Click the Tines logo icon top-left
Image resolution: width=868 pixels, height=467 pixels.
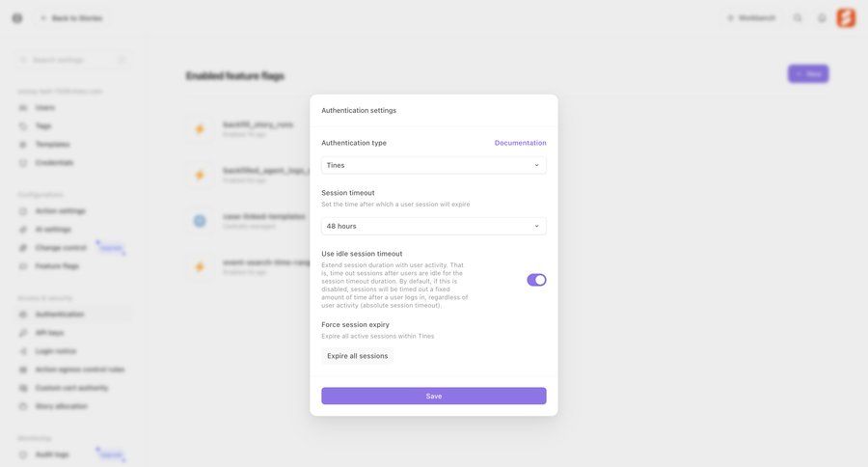coord(17,17)
